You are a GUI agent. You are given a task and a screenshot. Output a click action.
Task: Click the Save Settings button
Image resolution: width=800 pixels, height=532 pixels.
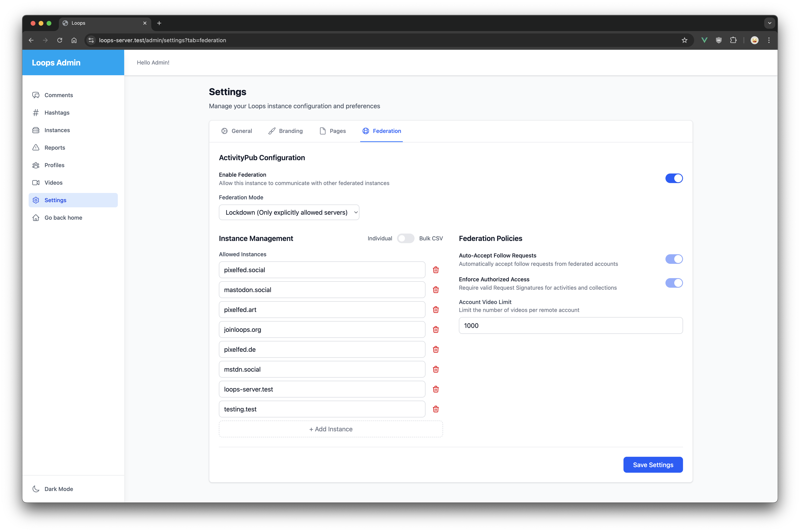(x=653, y=465)
